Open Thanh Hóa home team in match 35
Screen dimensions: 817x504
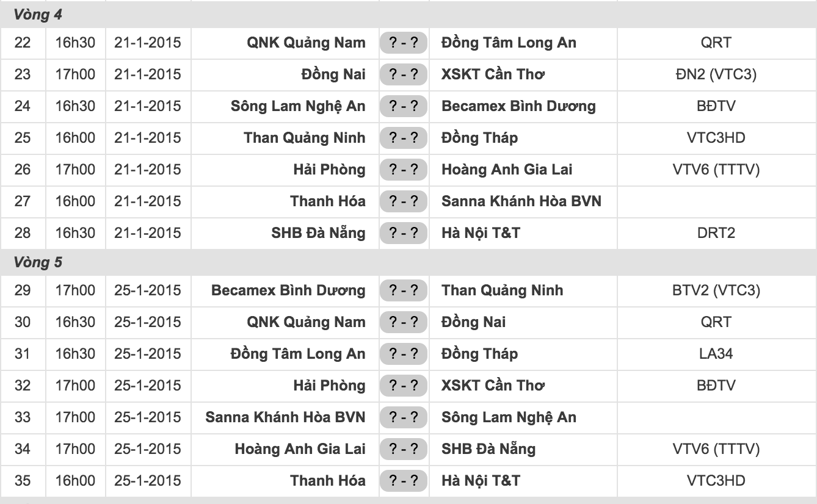click(328, 481)
